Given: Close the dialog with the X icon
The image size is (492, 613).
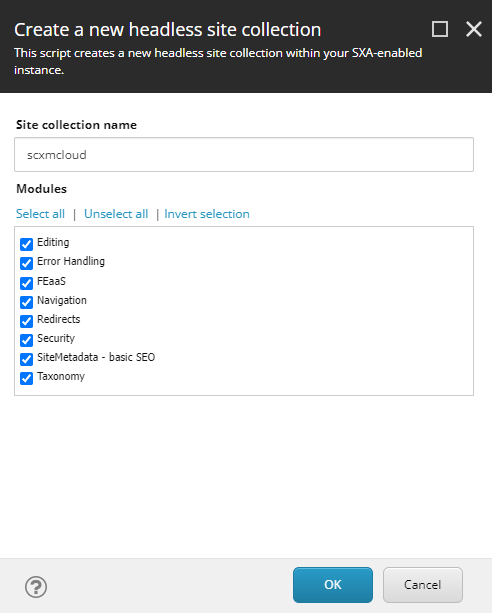Looking at the screenshot, I should (x=474, y=29).
